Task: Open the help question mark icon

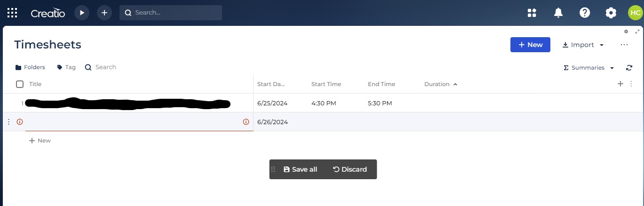Action: tap(585, 13)
